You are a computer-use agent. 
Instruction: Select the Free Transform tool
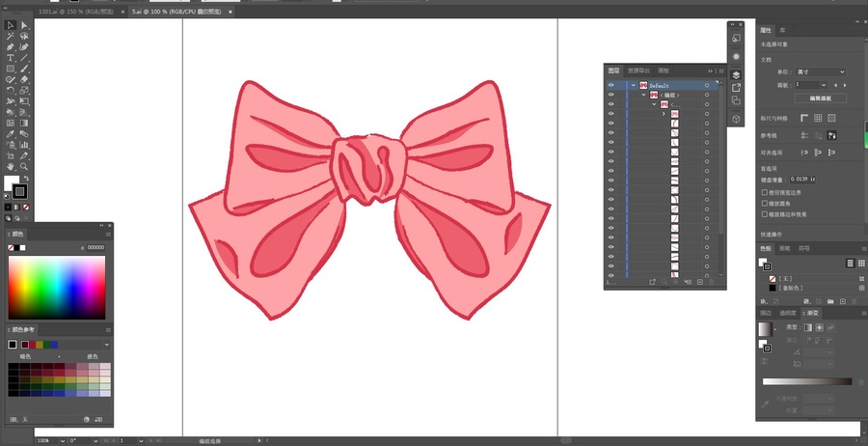[x=24, y=101]
